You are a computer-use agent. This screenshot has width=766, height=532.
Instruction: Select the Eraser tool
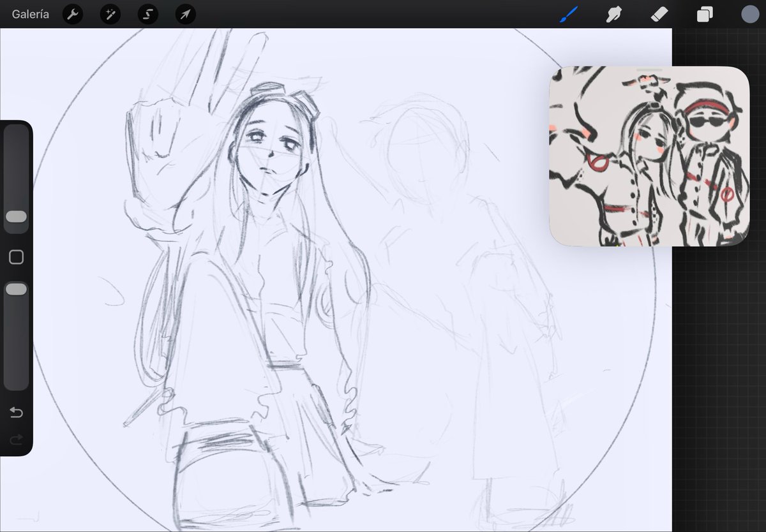click(659, 15)
